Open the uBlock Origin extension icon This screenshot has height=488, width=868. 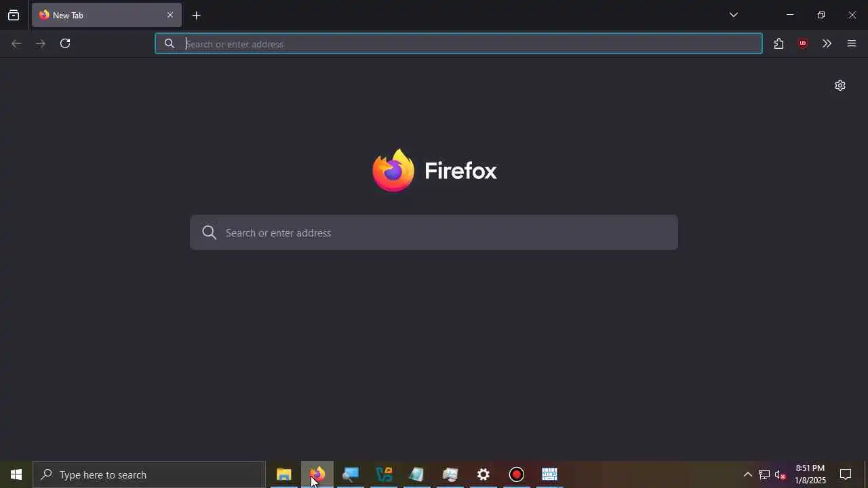coord(803,43)
